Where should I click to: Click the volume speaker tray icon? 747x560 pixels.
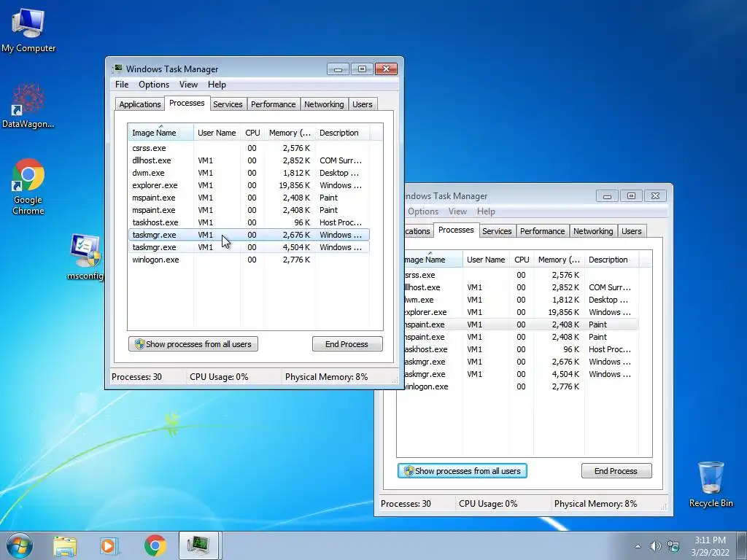[656, 546]
